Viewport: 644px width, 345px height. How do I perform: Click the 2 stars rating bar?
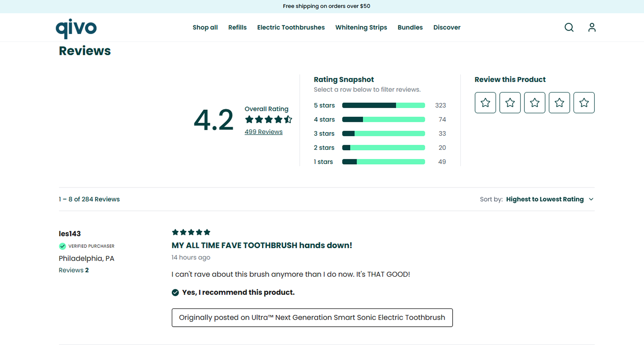point(384,148)
